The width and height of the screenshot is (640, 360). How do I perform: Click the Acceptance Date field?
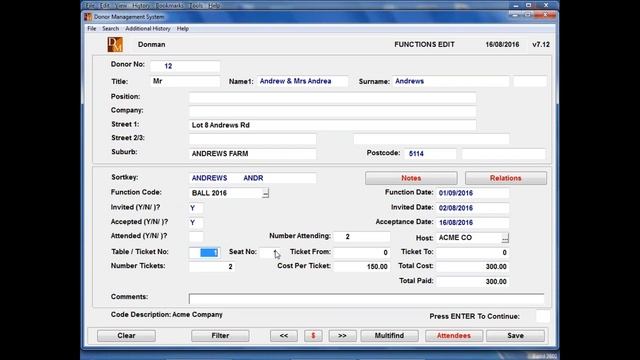pos(473,223)
